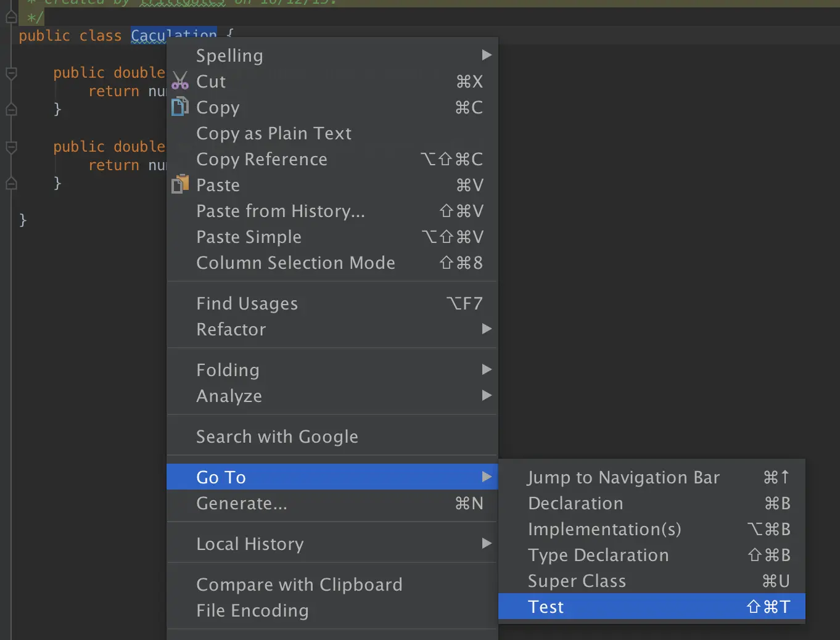This screenshot has height=640, width=840.
Task: Select Jump to Navigation Bar
Action: [x=652, y=477]
